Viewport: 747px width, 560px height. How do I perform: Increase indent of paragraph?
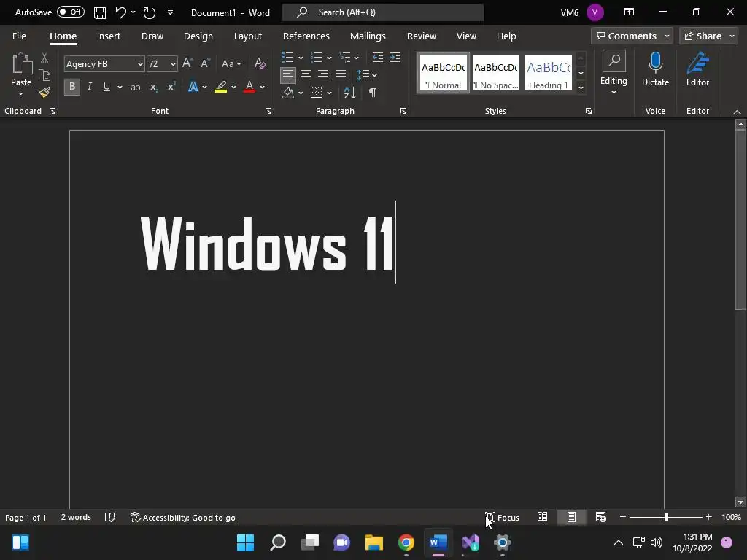click(395, 58)
